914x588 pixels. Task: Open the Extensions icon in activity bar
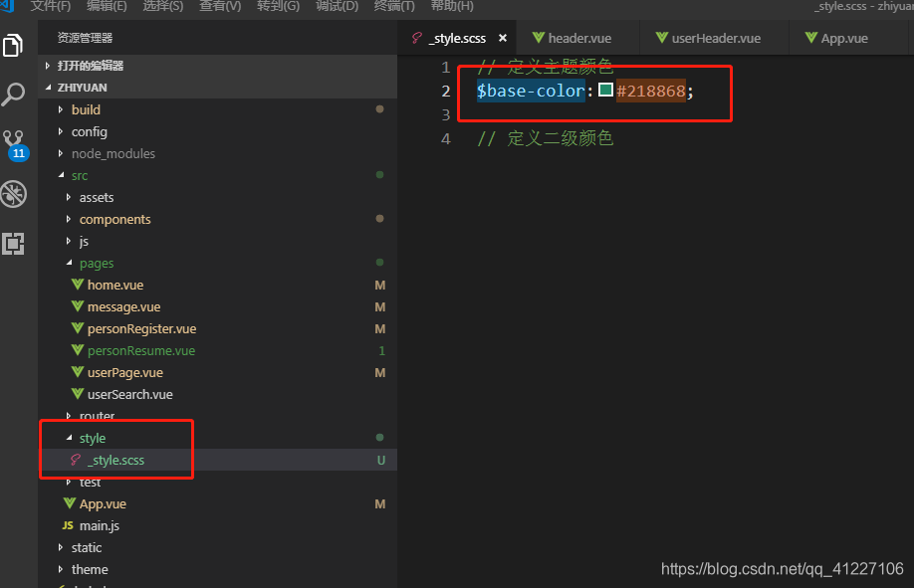[13, 244]
